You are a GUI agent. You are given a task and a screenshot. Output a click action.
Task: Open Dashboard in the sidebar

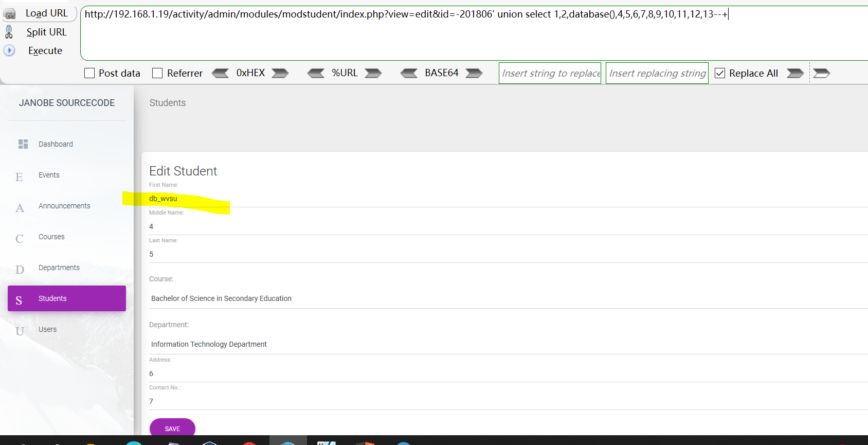[56, 144]
